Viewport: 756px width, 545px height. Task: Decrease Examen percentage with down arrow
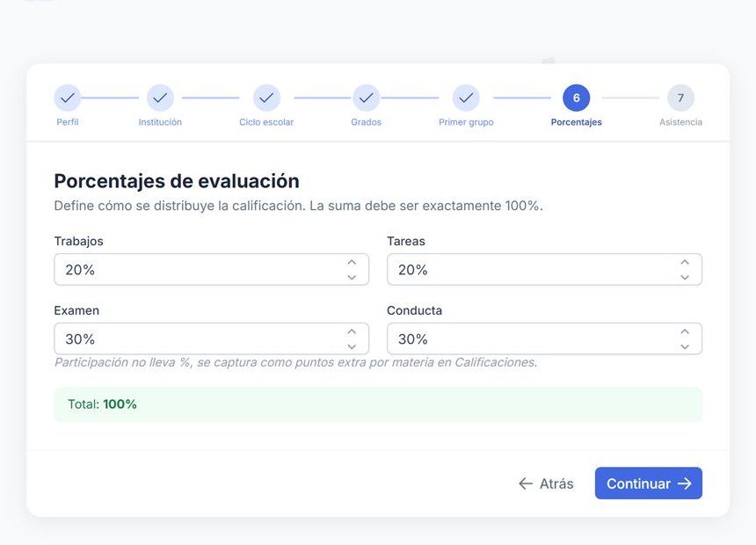coord(352,346)
